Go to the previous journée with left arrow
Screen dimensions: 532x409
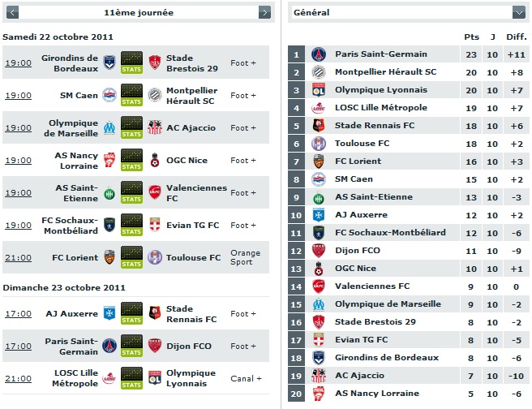[x=12, y=12]
